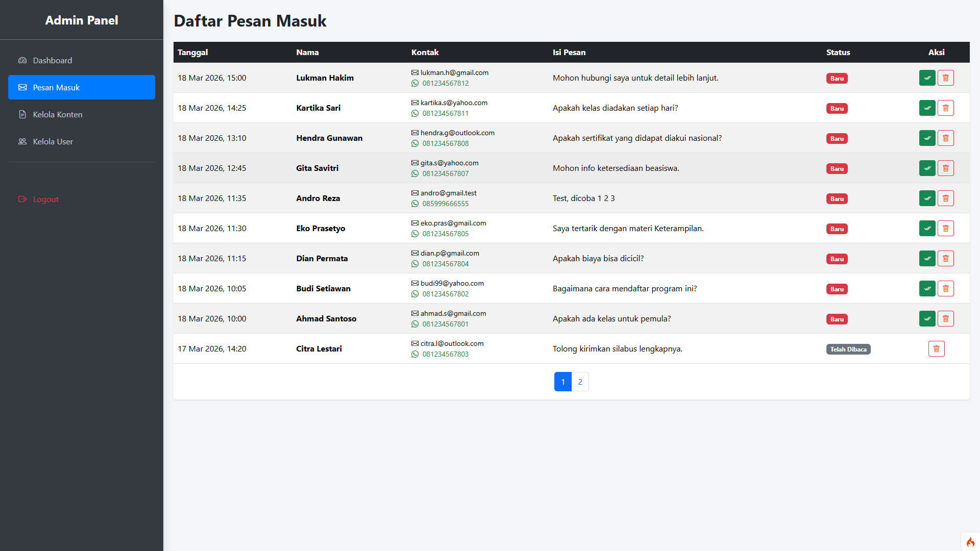Mark Lukman Hakim's message as read
The height and width of the screenshot is (551, 980).
pos(927,78)
